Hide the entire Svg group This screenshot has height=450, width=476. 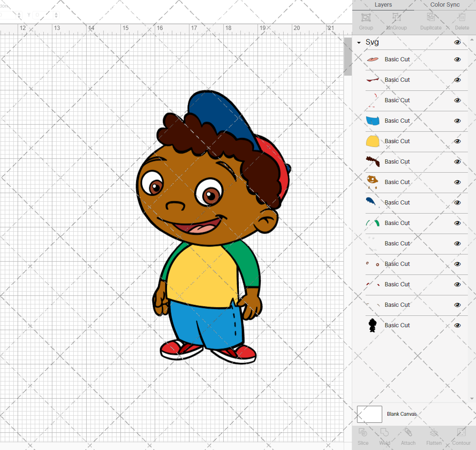coord(457,42)
